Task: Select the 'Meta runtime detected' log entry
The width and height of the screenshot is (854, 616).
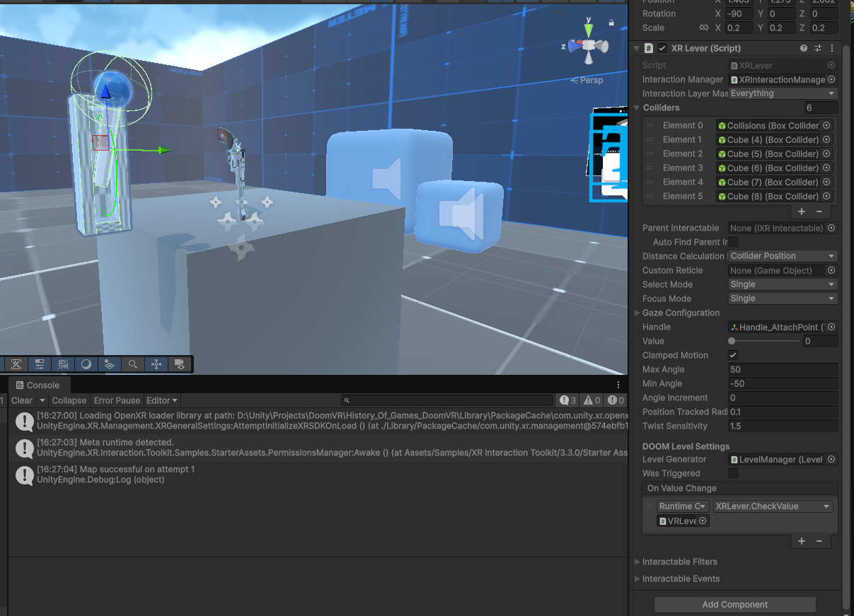Action: (318, 447)
